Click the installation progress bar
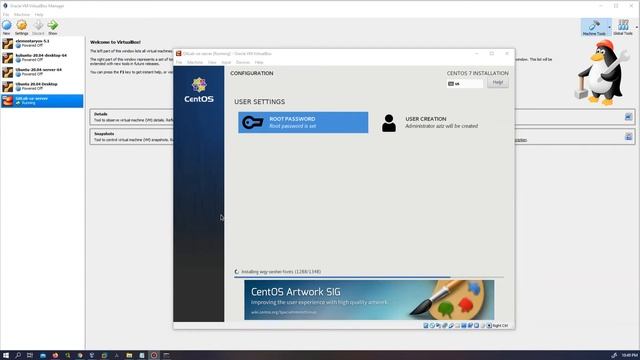Viewport: 640px width, 360px height. point(369,277)
